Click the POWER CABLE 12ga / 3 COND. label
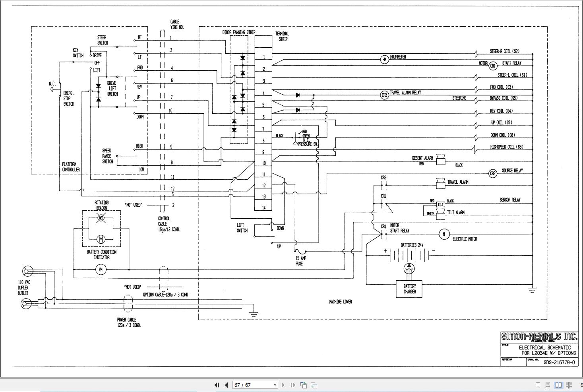The height and width of the screenshot is (392, 583). pos(129,322)
